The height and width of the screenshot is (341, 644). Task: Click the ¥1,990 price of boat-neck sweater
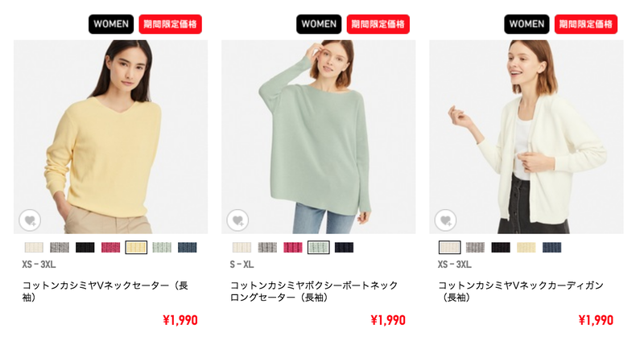(388, 320)
